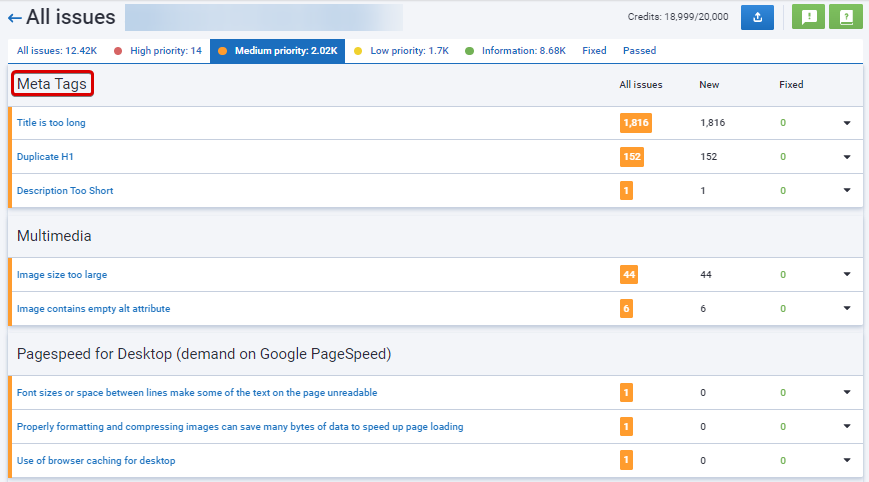
Task: Click the Fixed 0 value for Duplicate H1
Action: [x=783, y=157]
